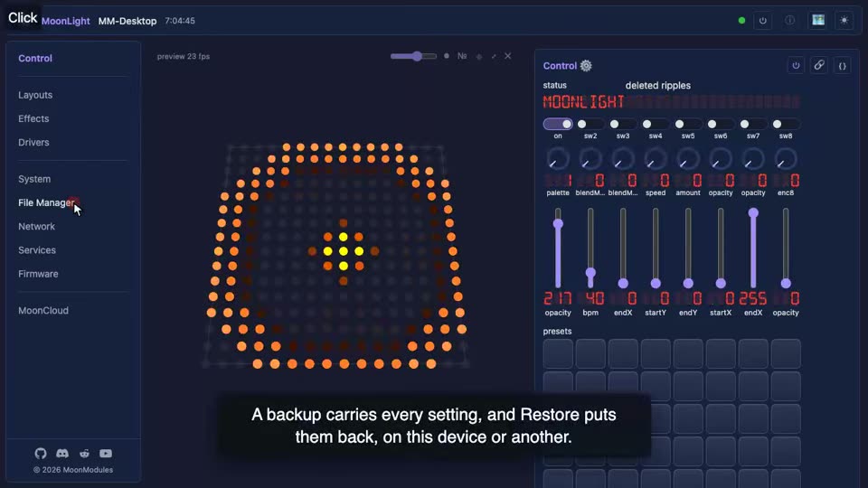Click the last preset pad in top row
The width and height of the screenshot is (868, 488).
click(x=786, y=353)
